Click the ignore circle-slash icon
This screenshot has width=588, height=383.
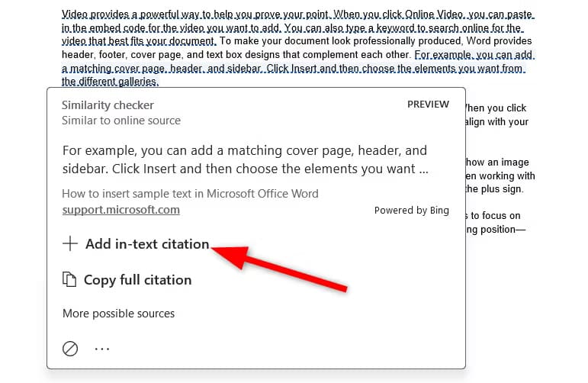70,349
